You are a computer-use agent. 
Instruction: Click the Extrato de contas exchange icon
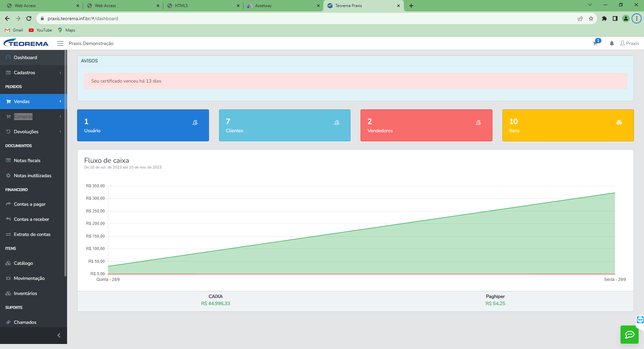click(x=8, y=234)
